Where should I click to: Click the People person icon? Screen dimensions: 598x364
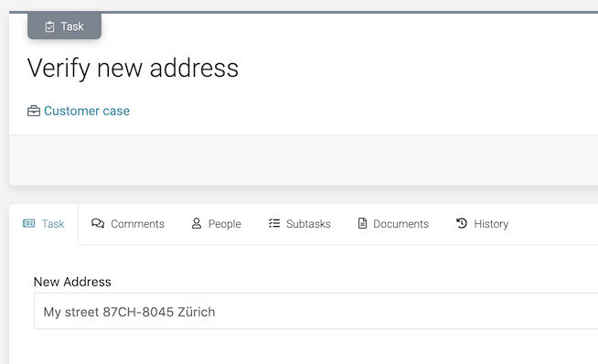197,223
